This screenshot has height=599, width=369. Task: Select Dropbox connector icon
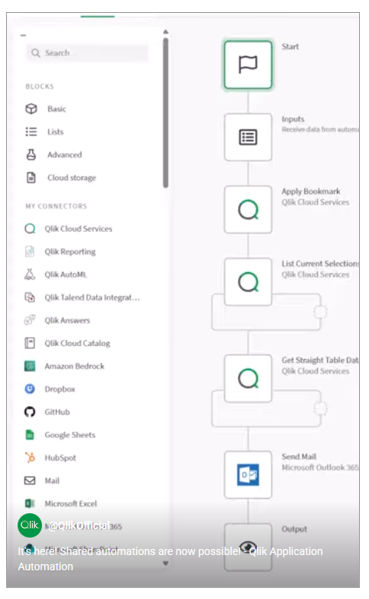(30, 389)
